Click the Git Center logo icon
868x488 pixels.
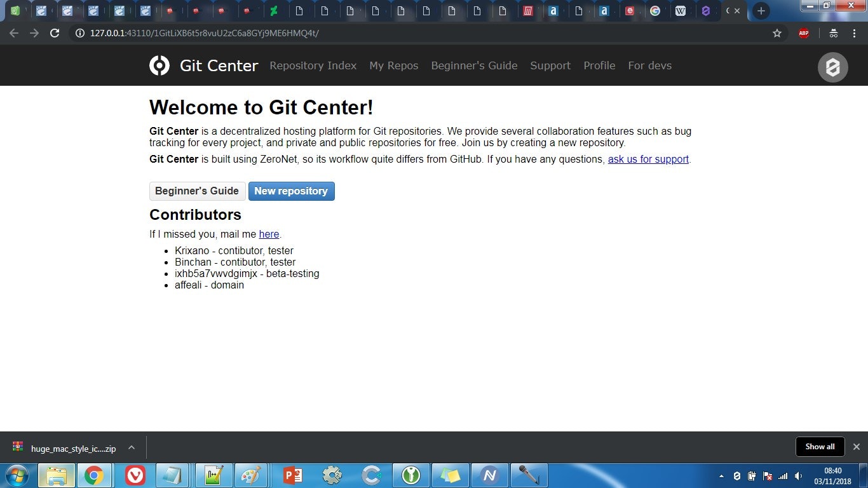(x=159, y=65)
